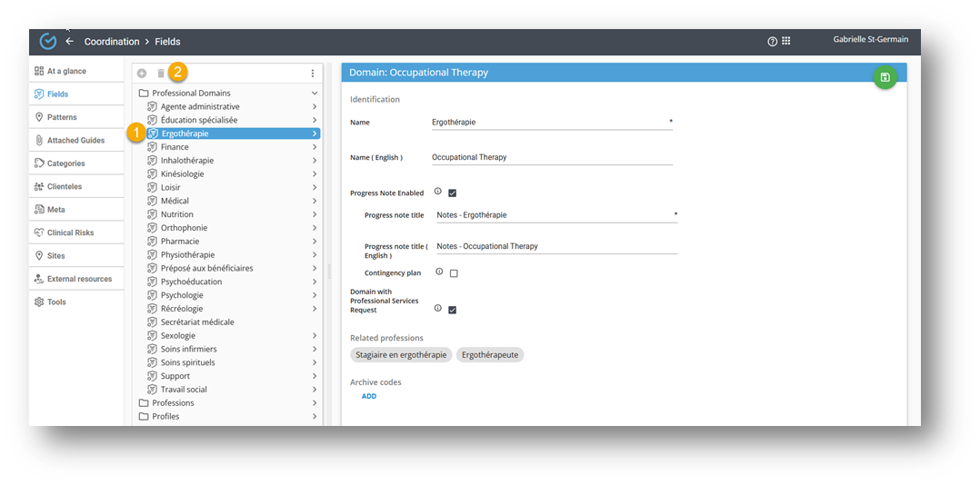Click the trash delete icon
The image size is (980, 485).
(161, 74)
